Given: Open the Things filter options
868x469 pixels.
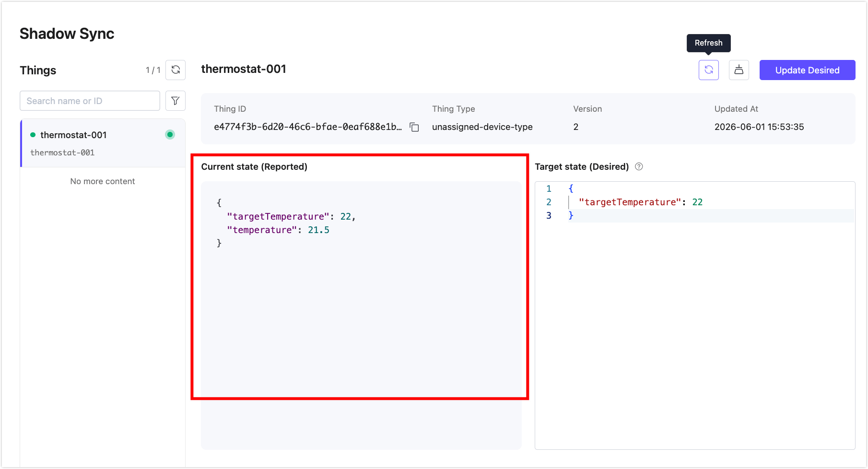Looking at the screenshot, I should tap(176, 101).
